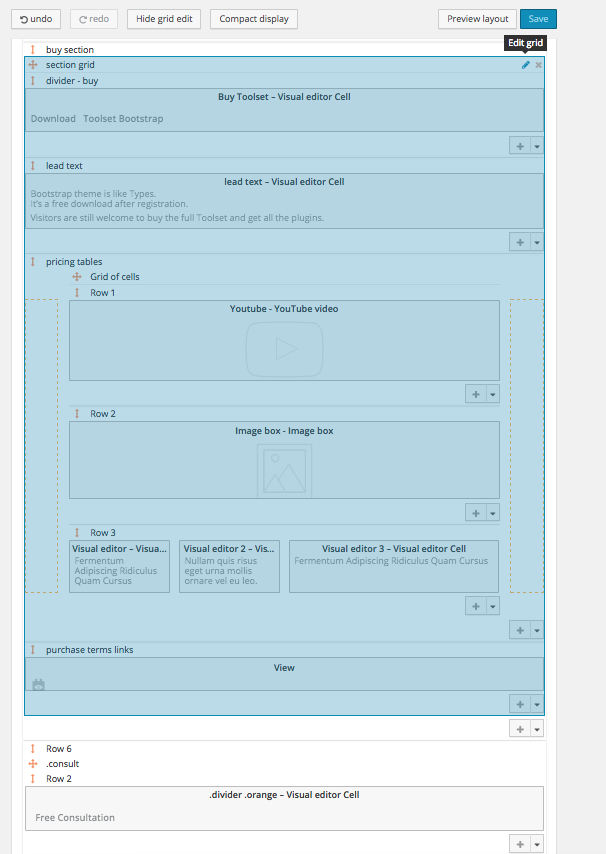Add row below Row 3 visual editors
Viewport: 606px width, 854px height.
[x=476, y=606]
